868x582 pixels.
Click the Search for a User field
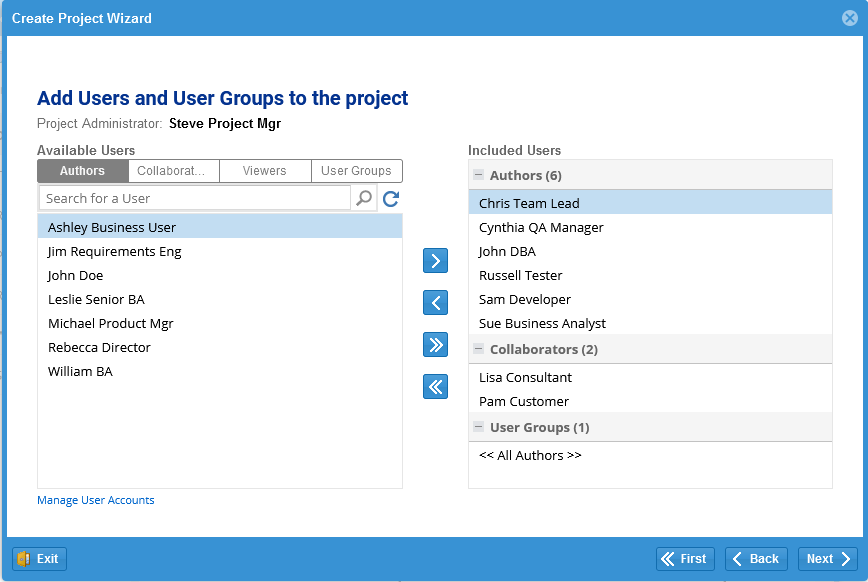click(195, 198)
